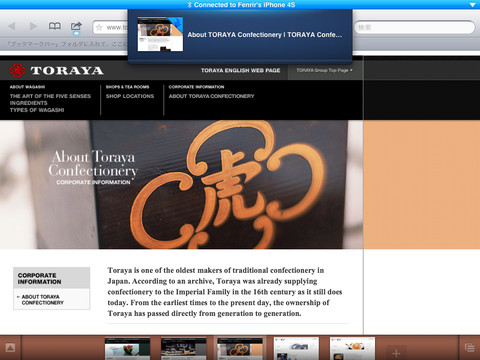Collapse the Bluetooth connection banner arrow
This screenshot has height=360, width=480.
[473, 5]
